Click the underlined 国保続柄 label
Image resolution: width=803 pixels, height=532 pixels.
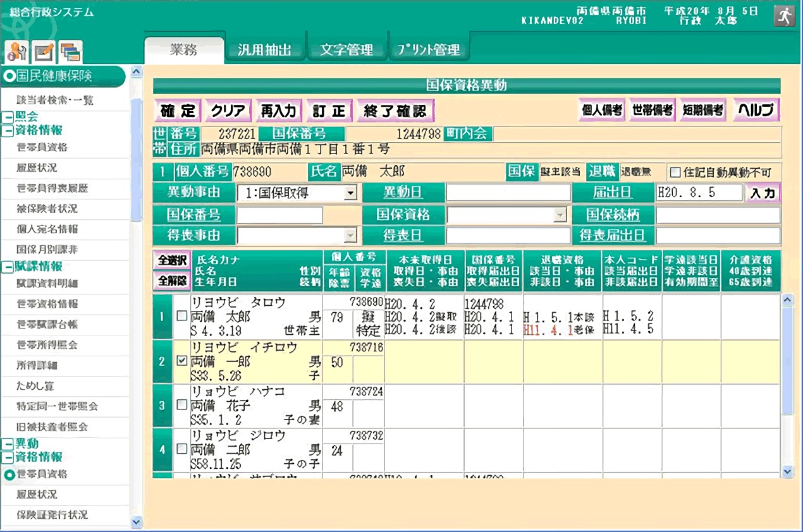[x=613, y=215]
